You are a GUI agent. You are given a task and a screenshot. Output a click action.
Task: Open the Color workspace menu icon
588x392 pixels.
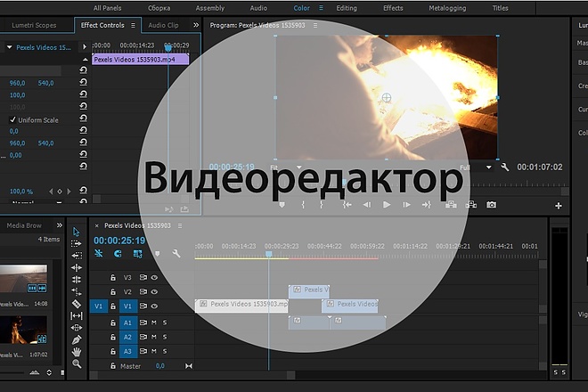click(x=321, y=7)
